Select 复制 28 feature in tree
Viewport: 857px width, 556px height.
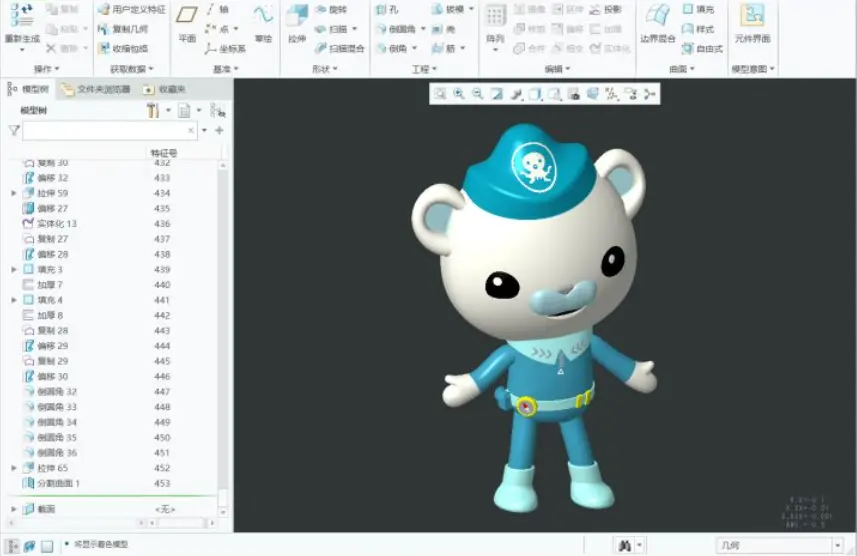click(45, 331)
